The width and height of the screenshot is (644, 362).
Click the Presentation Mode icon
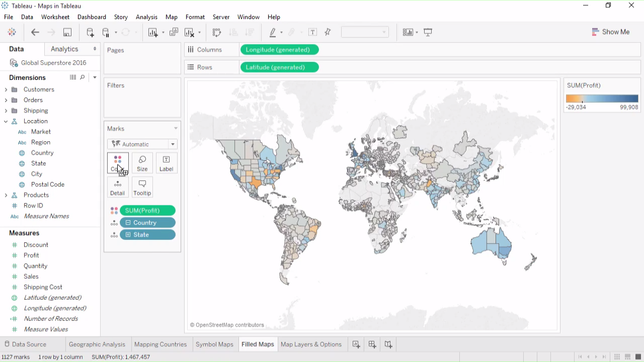[428, 32]
